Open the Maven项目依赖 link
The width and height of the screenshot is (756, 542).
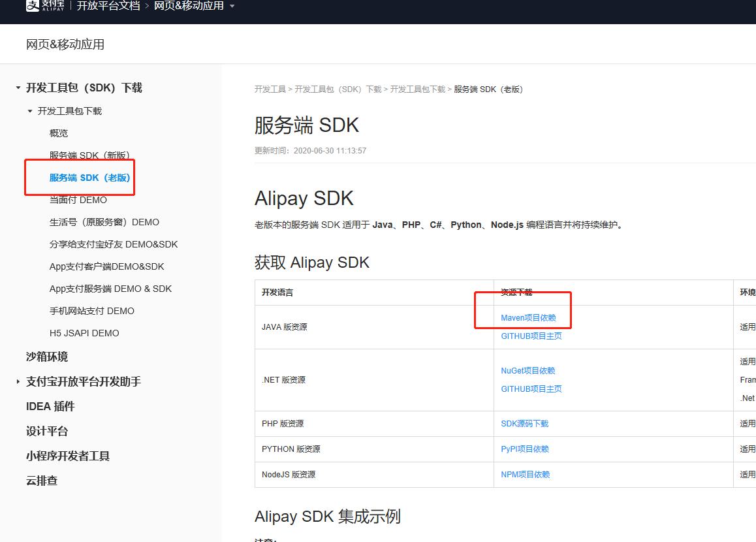(528, 318)
